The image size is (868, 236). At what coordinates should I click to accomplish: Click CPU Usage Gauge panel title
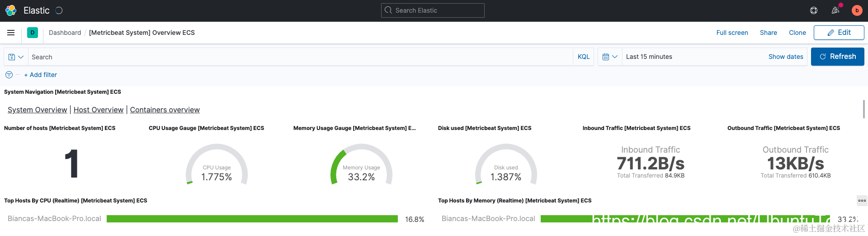pyautogui.click(x=207, y=128)
